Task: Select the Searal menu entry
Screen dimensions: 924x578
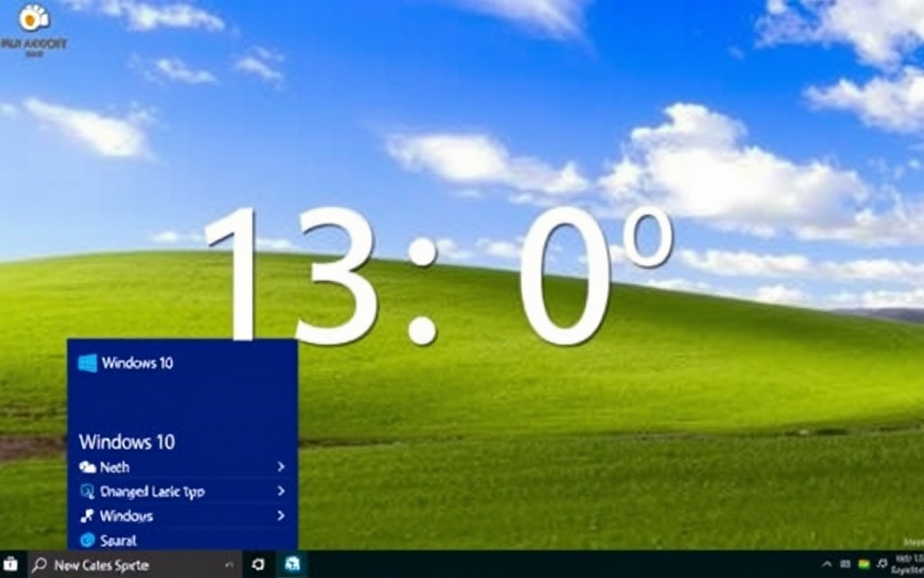Action: point(182,540)
